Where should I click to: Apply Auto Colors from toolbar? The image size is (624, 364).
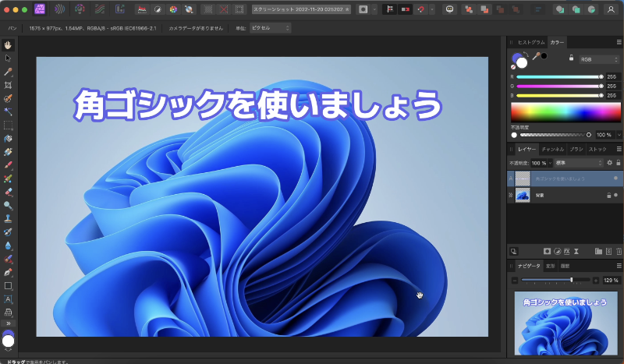click(x=173, y=9)
